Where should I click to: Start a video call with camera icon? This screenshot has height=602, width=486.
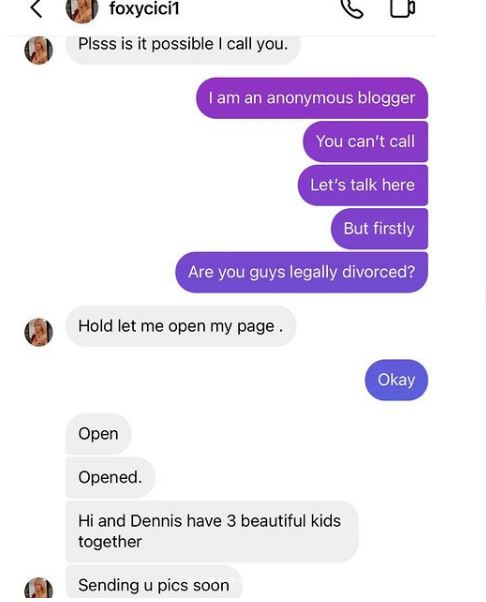click(x=402, y=8)
